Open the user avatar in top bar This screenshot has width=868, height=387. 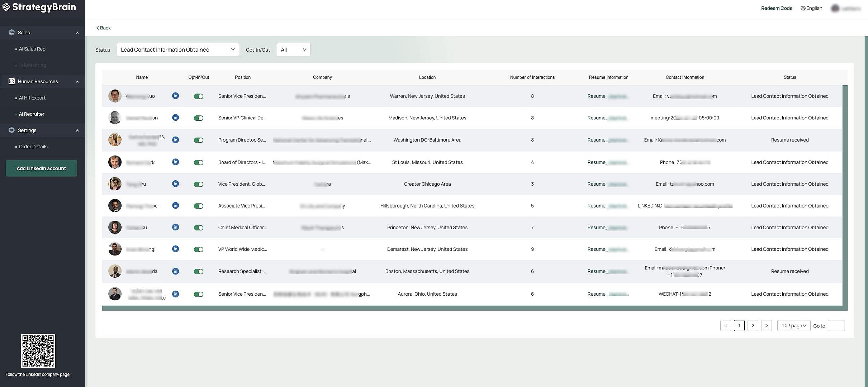[x=835, y=8]
